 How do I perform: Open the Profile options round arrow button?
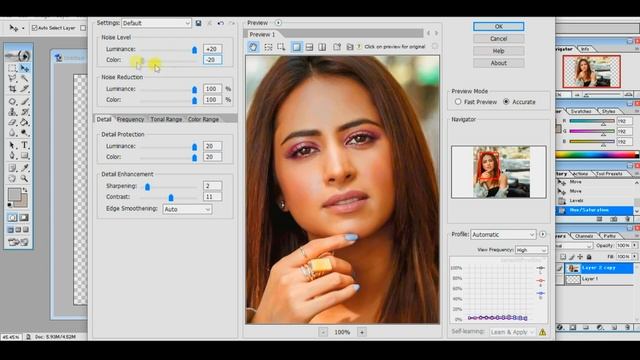click(542, 234)
